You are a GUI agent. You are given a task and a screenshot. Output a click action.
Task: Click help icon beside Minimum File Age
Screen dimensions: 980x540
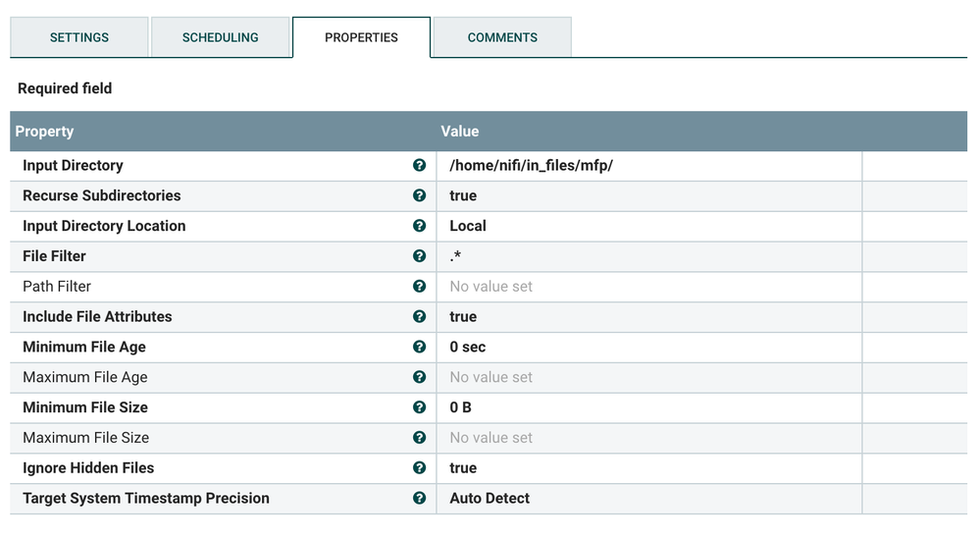pos(420,347)
